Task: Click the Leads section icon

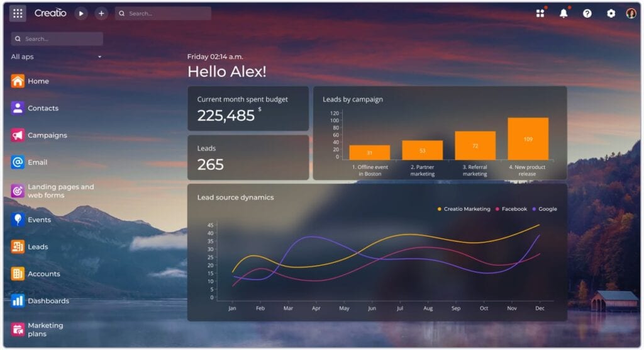Action: (18, 247)
